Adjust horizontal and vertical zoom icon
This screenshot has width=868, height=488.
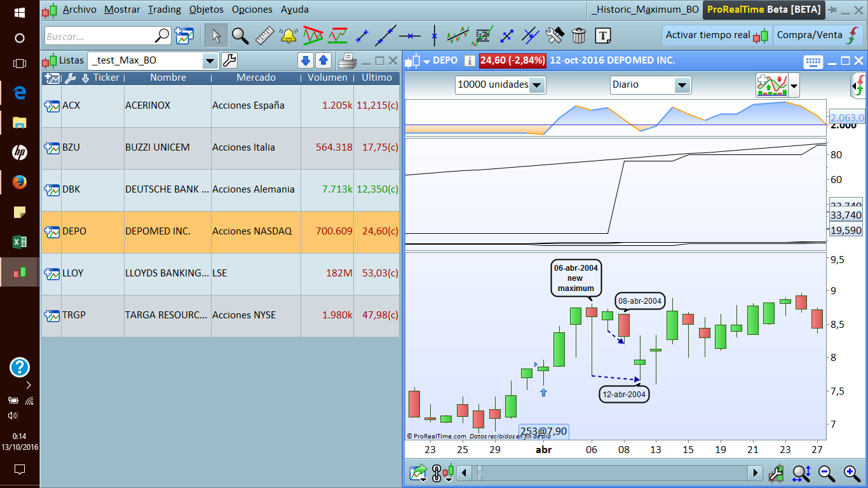(x=801, y=473)
